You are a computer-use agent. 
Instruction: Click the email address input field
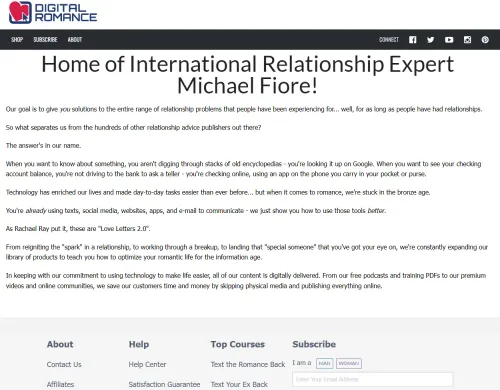(x=373, y=379)
